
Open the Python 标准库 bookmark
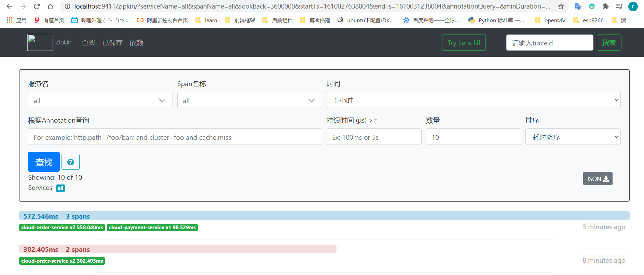(496, 20)
